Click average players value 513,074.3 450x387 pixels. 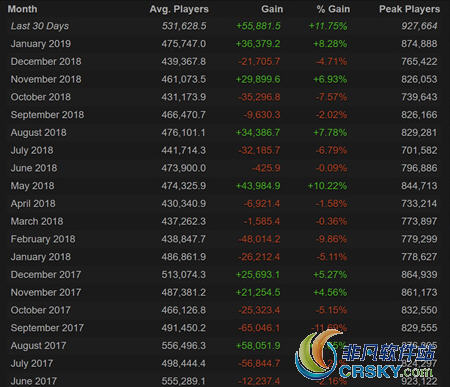pos(184,275)
